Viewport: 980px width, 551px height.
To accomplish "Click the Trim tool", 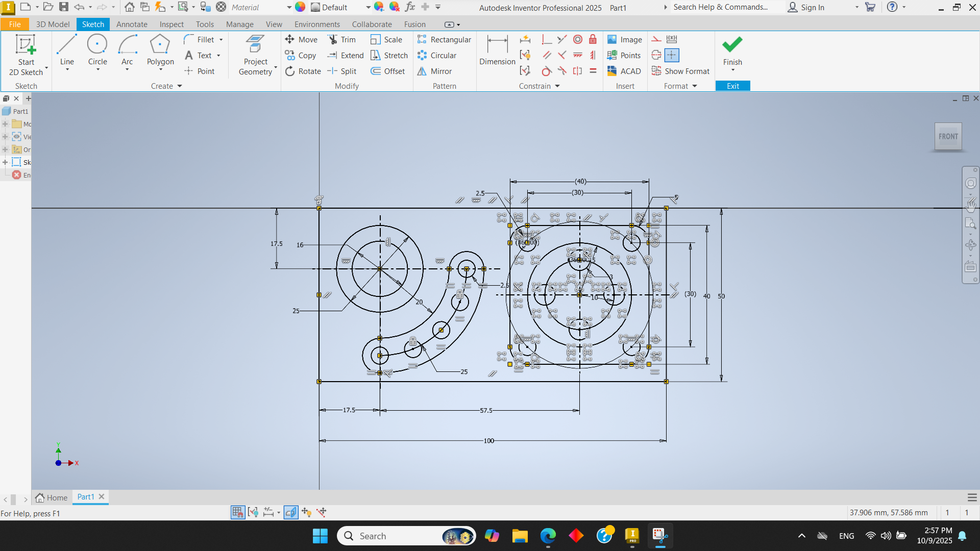I will click(x=341, y=40).
